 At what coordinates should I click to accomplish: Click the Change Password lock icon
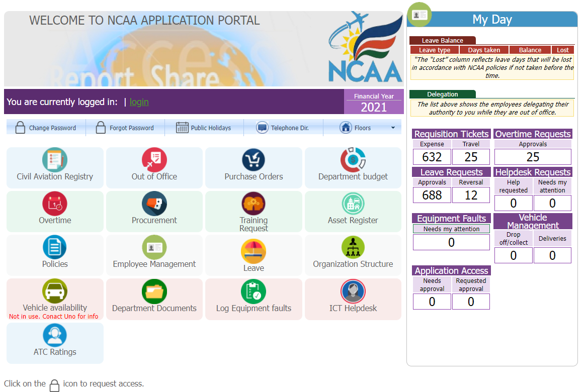tap(20, 128)
